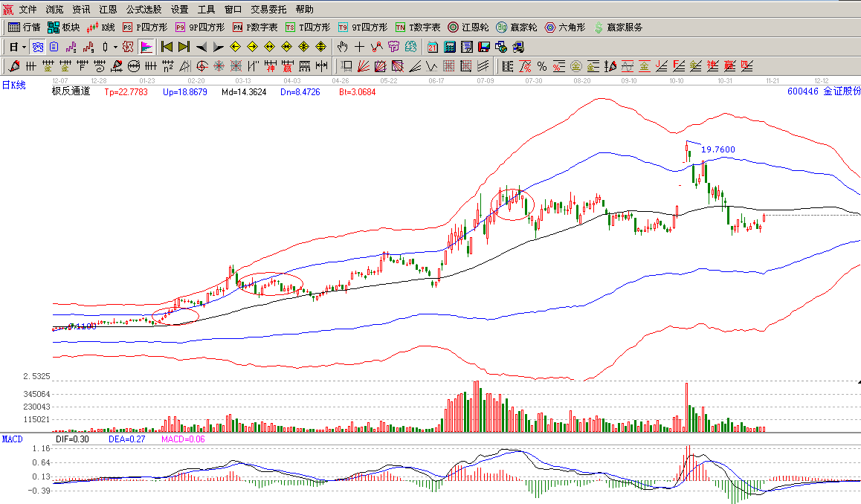Open the calendar icon showing 21
Image resolution: width=861 pixels, height=504 pixels.
click(432, 47)
